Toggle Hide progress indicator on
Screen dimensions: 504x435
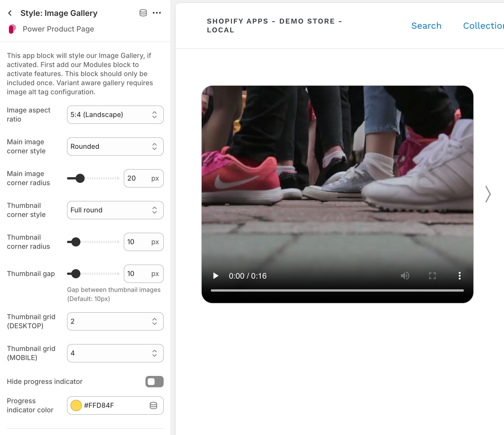[x=154, y=382]
